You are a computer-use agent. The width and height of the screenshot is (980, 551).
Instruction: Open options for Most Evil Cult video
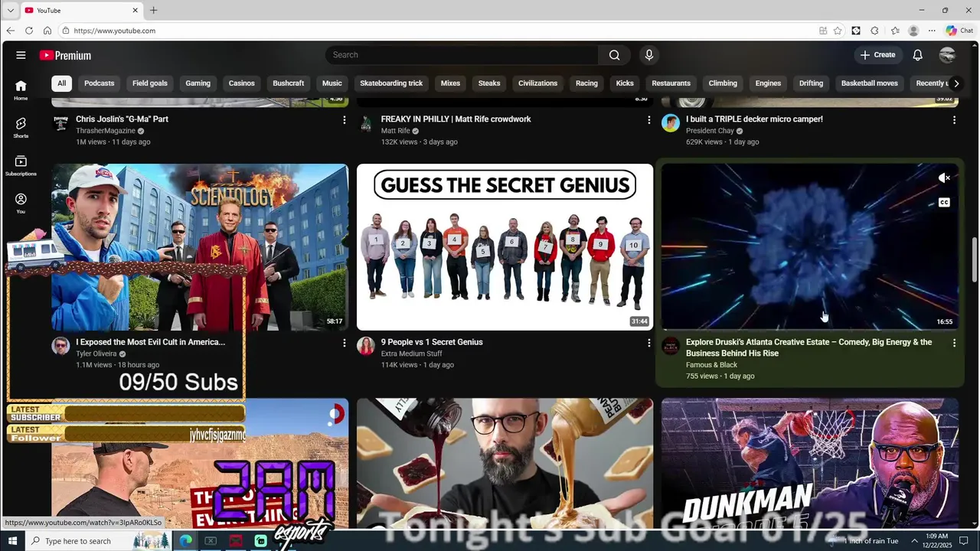point(345,344)
